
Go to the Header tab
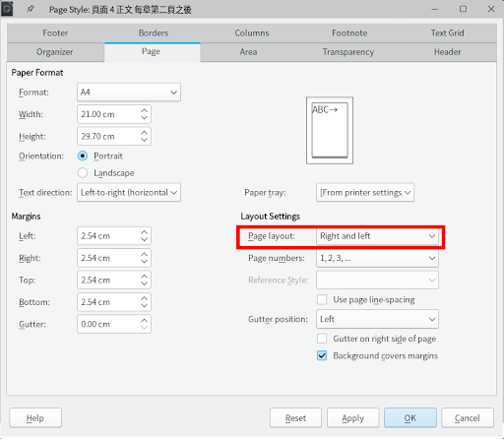point(448,52)
